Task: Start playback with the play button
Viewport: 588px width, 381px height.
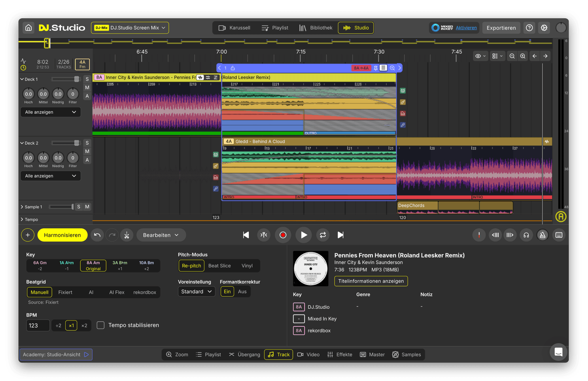Action: pyautogui.click(x=304, y=235)
